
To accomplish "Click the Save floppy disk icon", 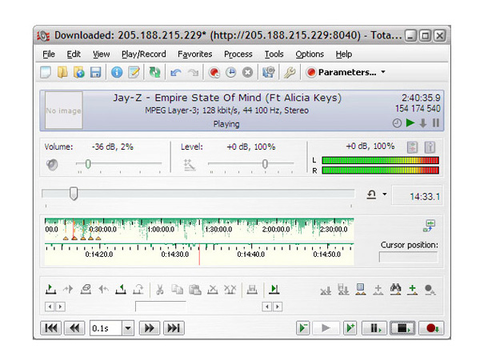I will coord(96,72).
